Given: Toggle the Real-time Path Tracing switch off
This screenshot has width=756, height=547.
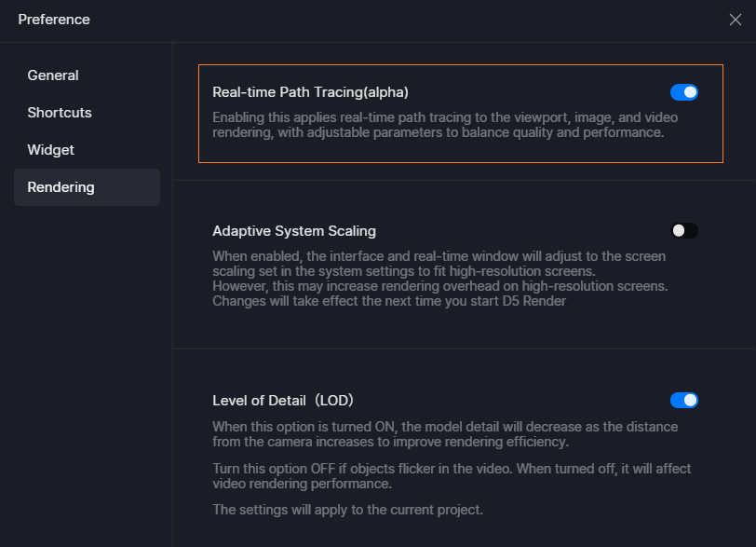Looking at the screenshot, I should [x=684, y=92].
